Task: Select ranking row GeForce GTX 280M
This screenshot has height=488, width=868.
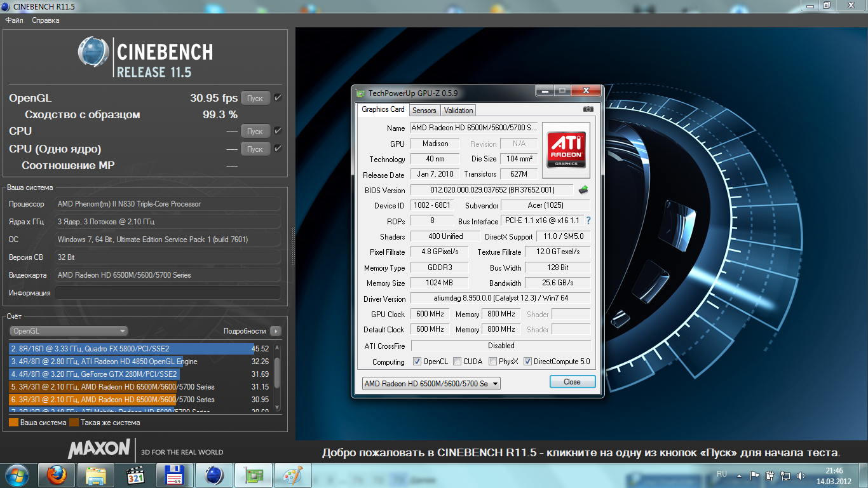Action: click(x=140, y=374)
